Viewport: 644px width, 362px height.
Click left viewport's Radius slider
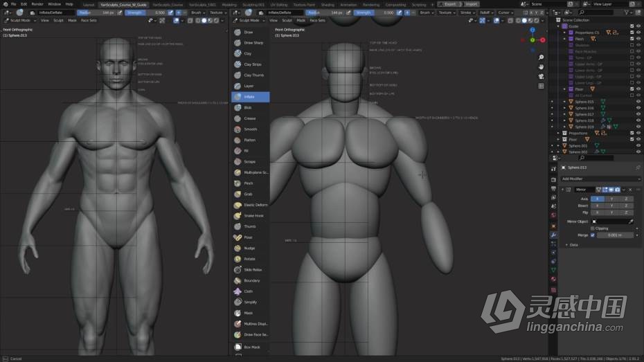point(96,12)
